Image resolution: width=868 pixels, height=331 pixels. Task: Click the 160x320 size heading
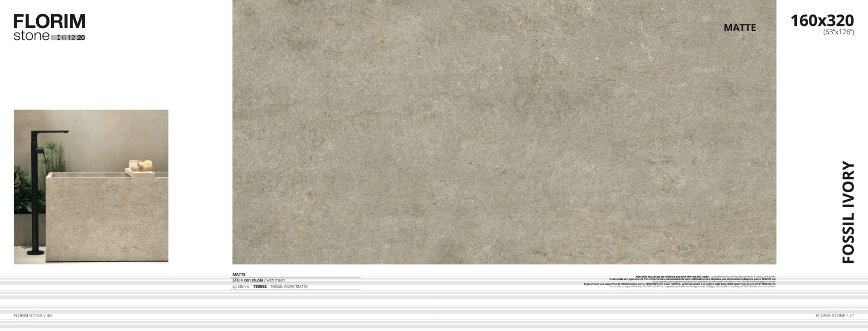pos(822,21)
